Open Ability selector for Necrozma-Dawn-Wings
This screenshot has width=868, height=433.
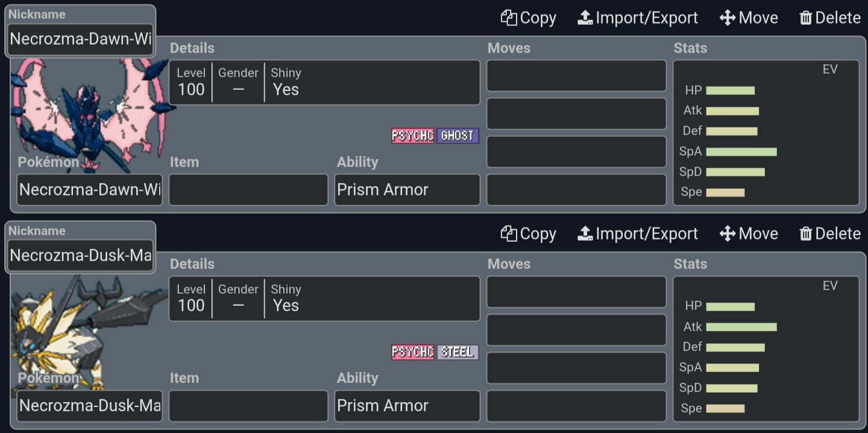[407, 190]
